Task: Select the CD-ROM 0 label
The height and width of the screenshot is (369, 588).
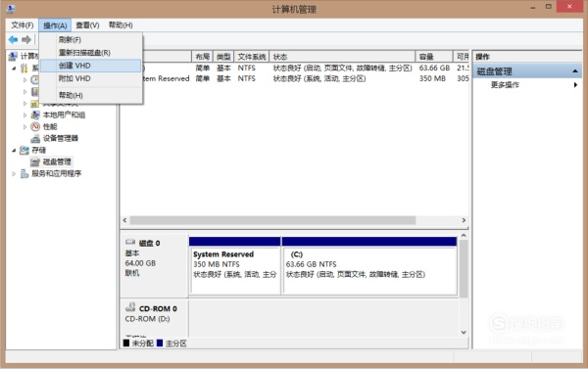Action: [158, 308]
